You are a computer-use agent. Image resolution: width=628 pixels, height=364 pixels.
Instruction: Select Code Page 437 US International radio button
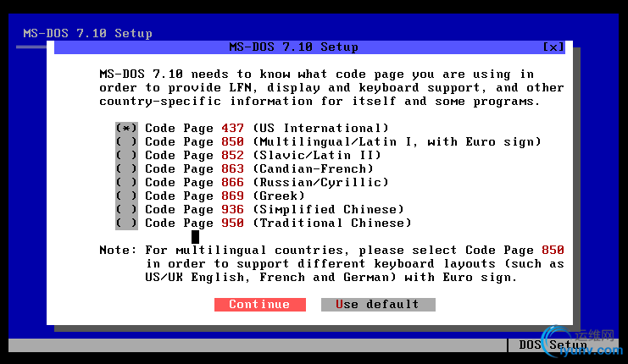(x=126, y=128)
